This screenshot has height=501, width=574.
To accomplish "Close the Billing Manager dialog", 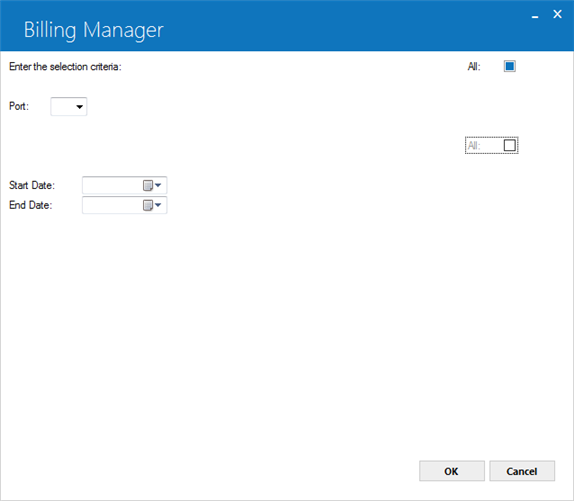I will point(557,14).
